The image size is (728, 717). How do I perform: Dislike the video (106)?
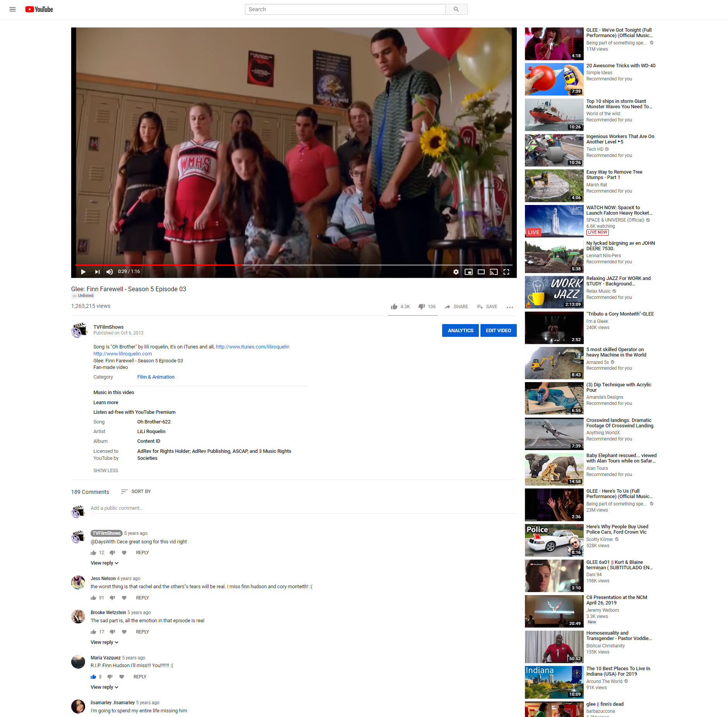[427, 307]
